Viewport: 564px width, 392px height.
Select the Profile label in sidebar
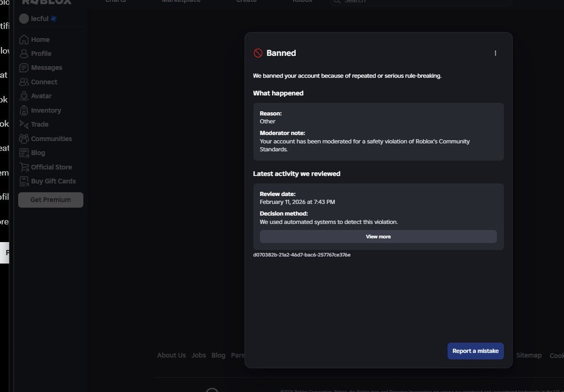pos(41,54)
